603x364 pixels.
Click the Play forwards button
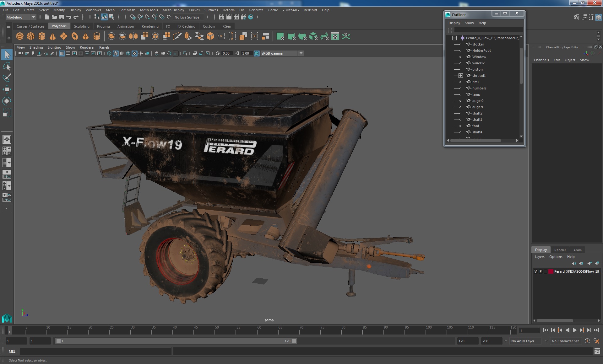[574, 330]
